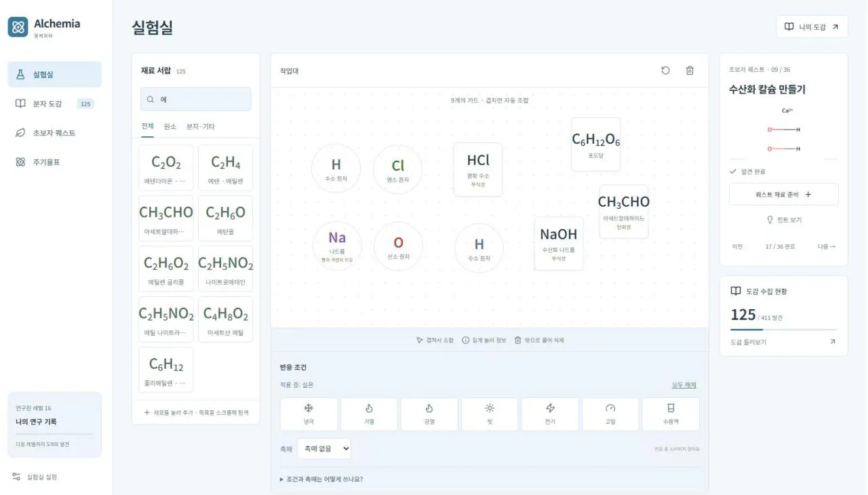The height and width of the screenshot is (495, 868).
Task: Click the Alchemia logo icon
Action: tap(18, 27)
